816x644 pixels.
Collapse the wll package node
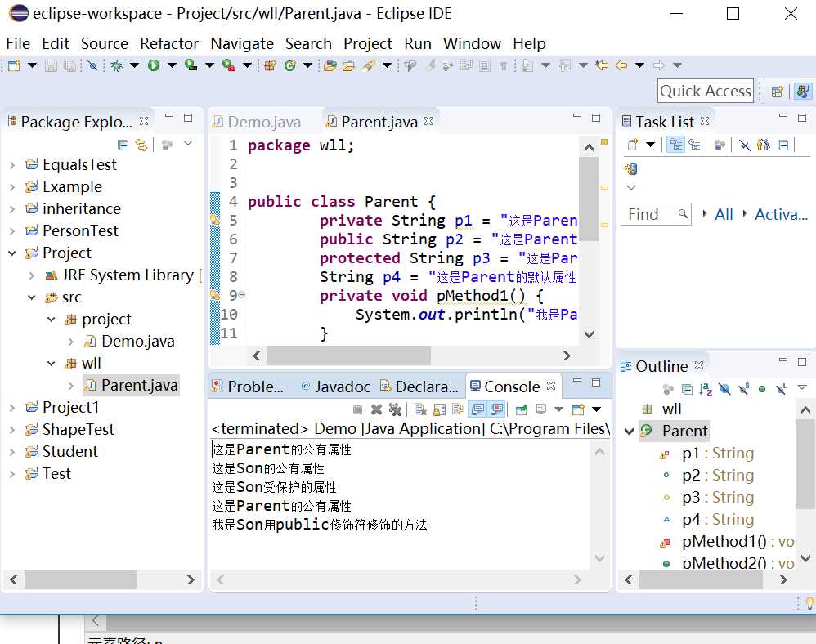tap(52, 364)
